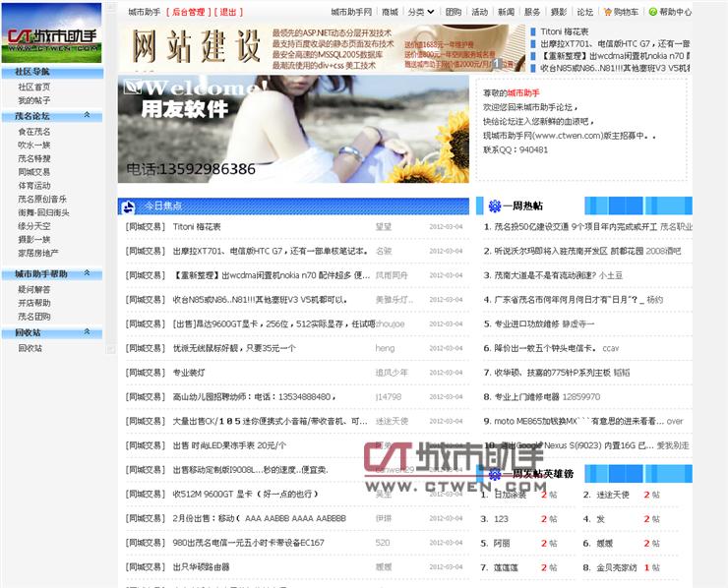Click the 后台管理 link

click(x=189, y=12)
